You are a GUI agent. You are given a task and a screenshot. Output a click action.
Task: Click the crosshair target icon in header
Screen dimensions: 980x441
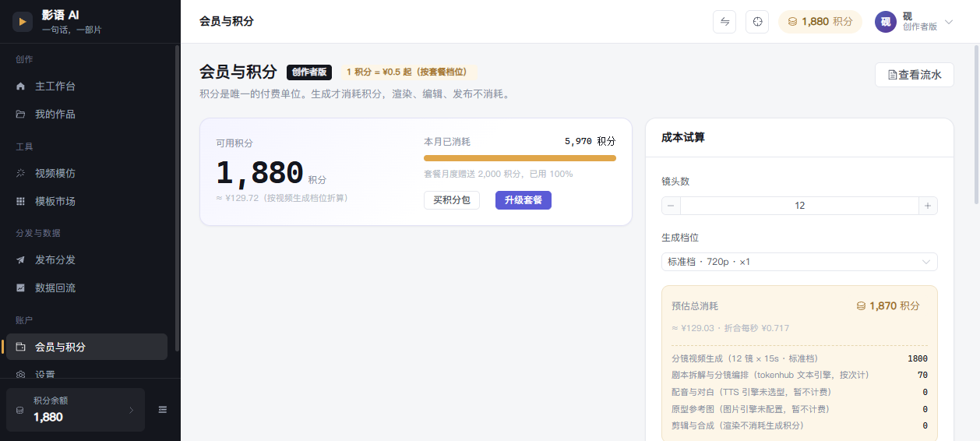click(757, 22)
